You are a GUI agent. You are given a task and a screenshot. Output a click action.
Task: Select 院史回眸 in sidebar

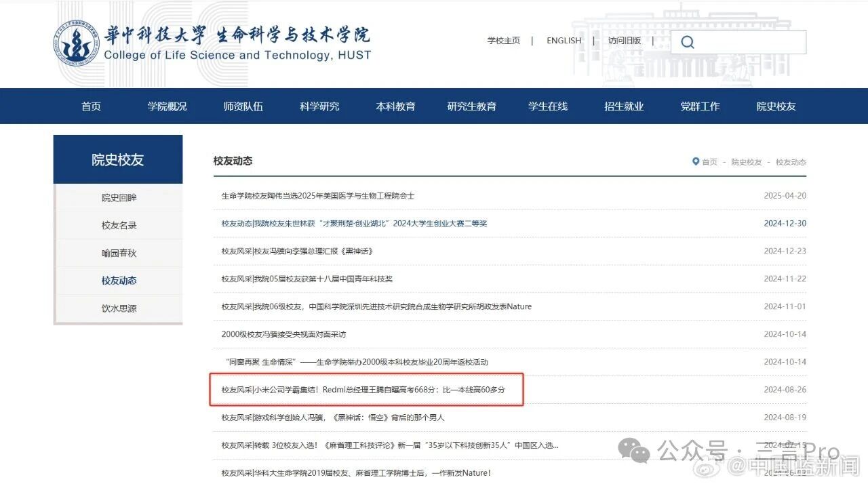click(x=119, y=198)
